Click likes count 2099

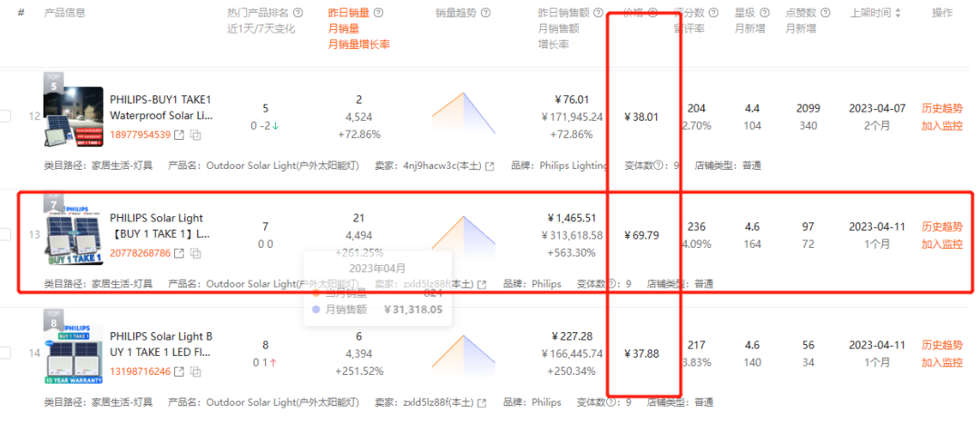[808, 108]
